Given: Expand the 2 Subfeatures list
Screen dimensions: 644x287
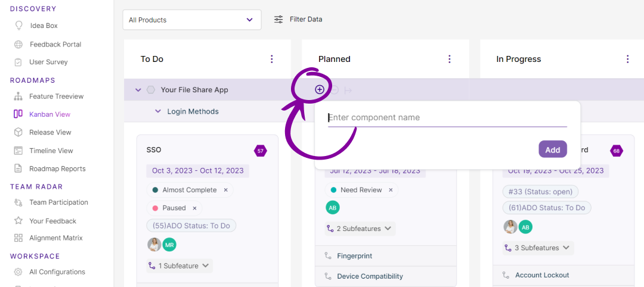Looking at the screenshot, I should tap(360, 229).
